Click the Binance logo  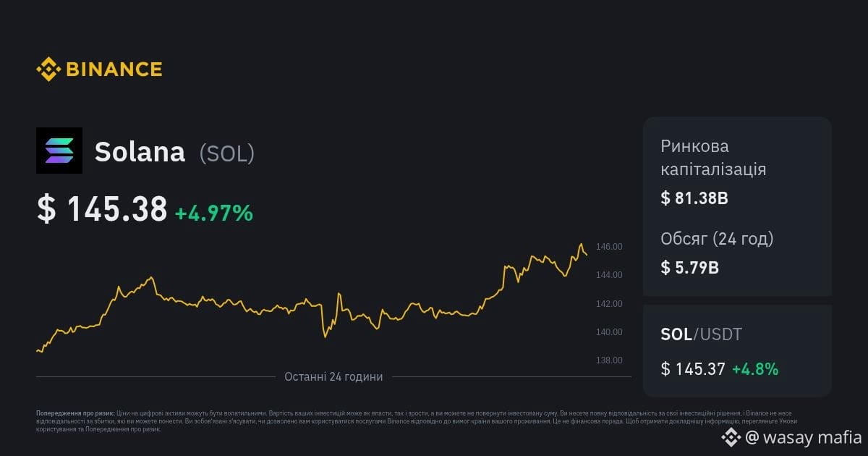coord(99,69)
